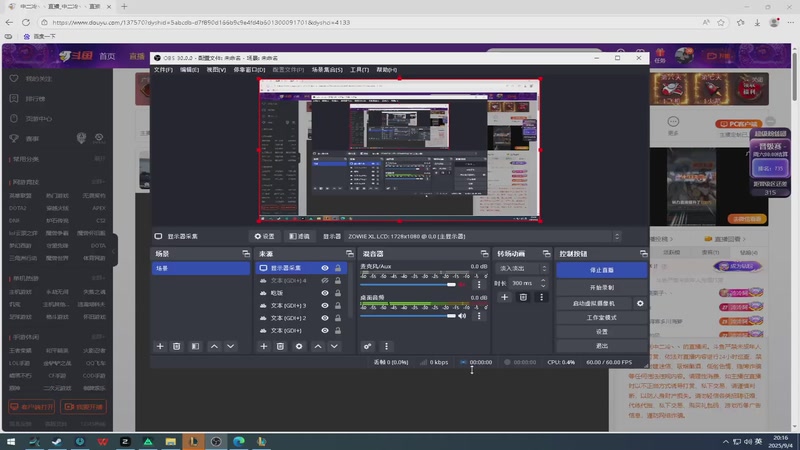Show the hidden 文本 (GDI+) 4 source

[325, 281]
